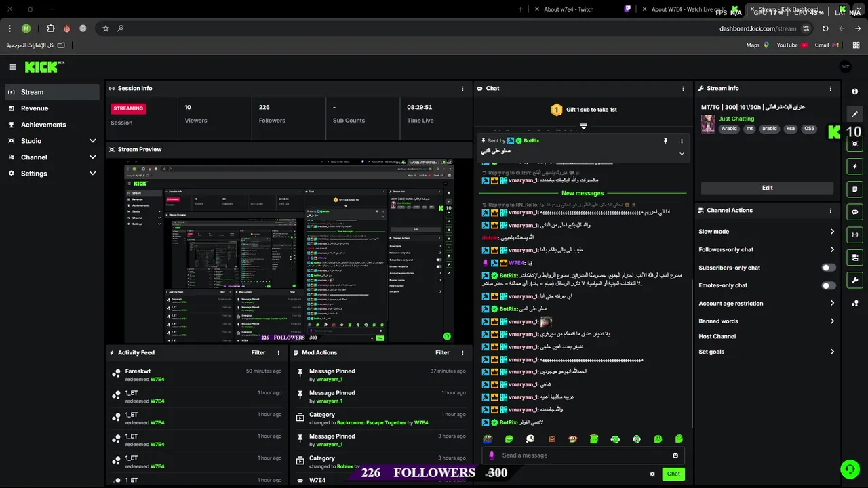The image size is (868, 488).
Task: Focus the Send a message input
Action: click(x=583, y=455)
